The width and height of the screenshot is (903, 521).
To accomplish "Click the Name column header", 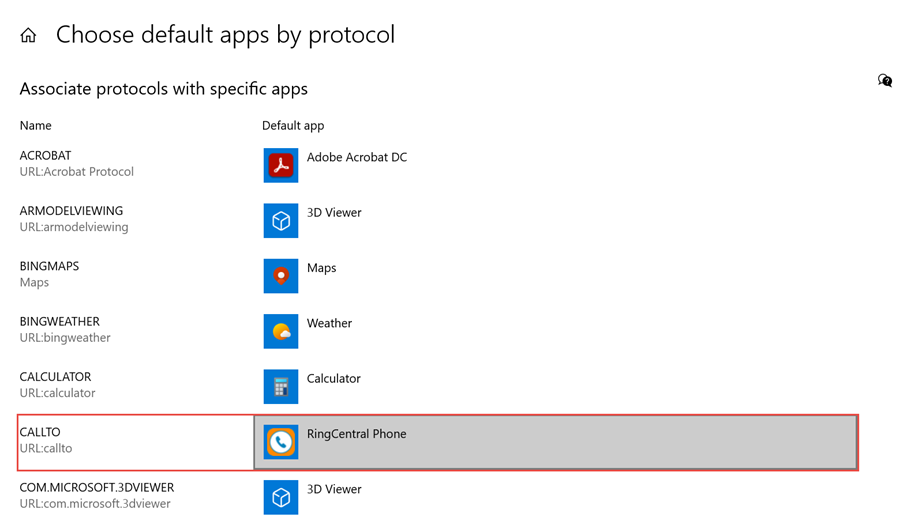I will pyautogui.click(x=36, y=126).
